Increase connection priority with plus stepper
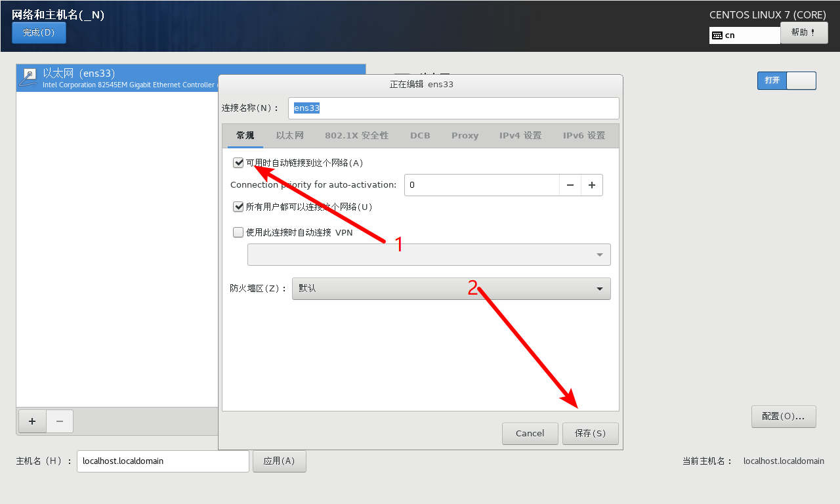 pos(592,185)
